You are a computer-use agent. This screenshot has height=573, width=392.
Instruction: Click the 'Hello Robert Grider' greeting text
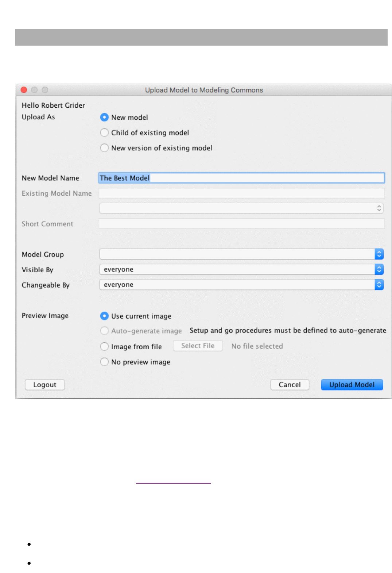tap(53, 105)
